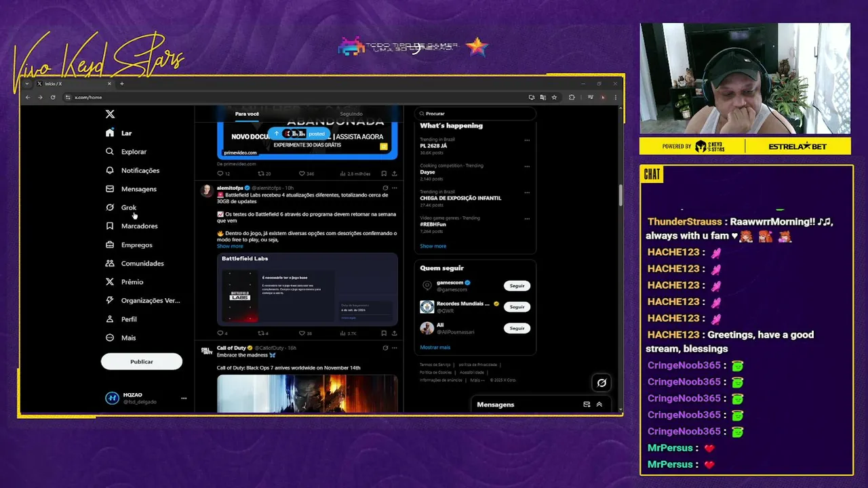Click the Mensagens envelope icon in sidebar

point(110,188)
